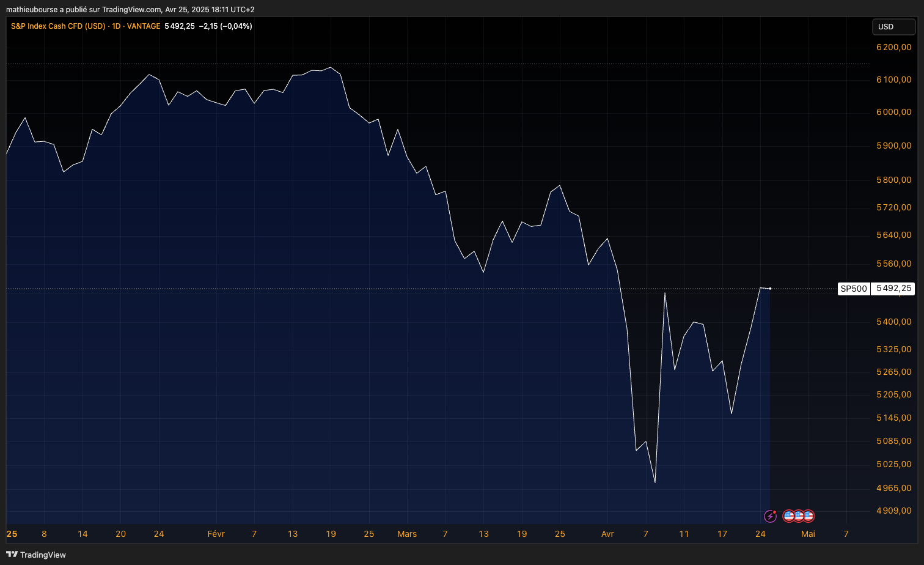Screen dimensions: 924x565
Task: Click the 5 025,00 price axis label
Action: point(893,464)
